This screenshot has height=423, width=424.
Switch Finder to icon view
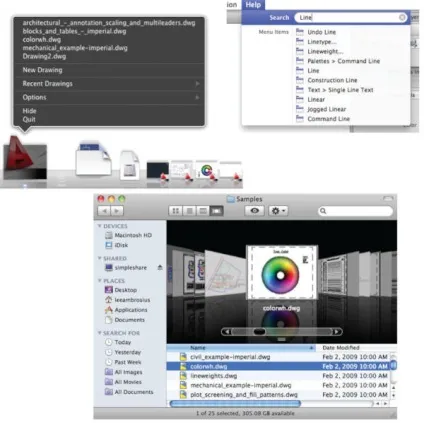point(176,211)
